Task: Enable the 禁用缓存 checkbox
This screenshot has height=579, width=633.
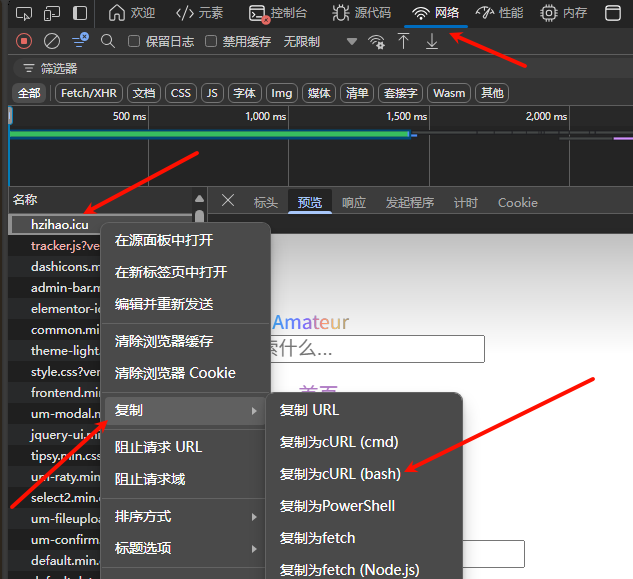Action: pos(211,41)
